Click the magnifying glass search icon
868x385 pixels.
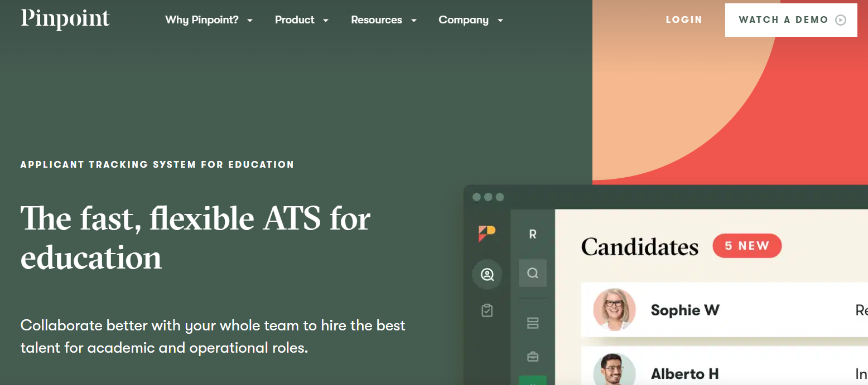click(533, 273)
